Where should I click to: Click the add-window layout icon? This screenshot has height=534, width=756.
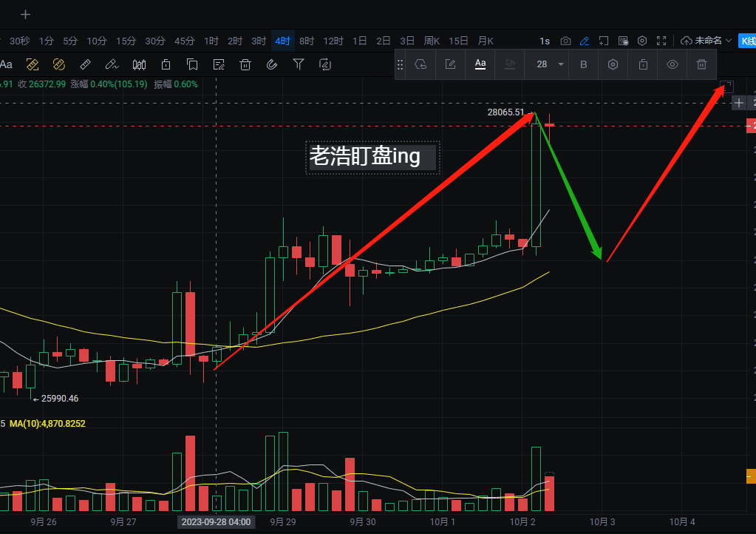(604, 41)
